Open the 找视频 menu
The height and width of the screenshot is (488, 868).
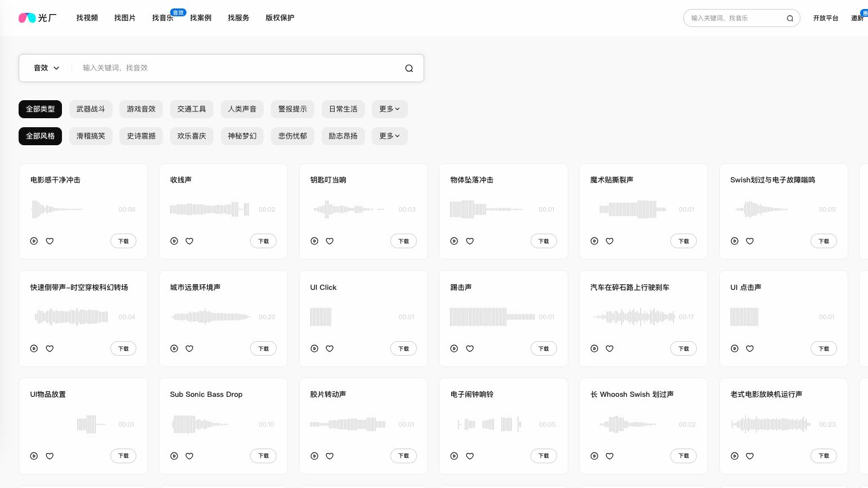(x=87, y=18)
